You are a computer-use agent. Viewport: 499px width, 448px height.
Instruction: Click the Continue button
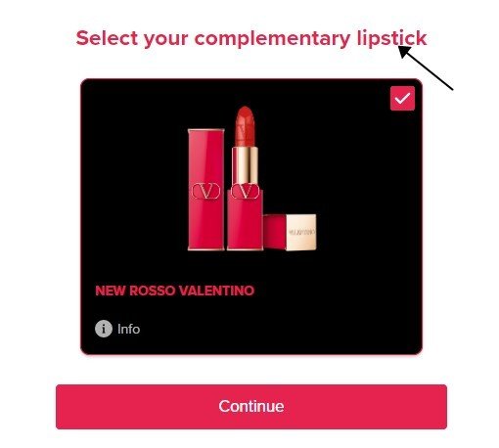(x=251, y=407)
